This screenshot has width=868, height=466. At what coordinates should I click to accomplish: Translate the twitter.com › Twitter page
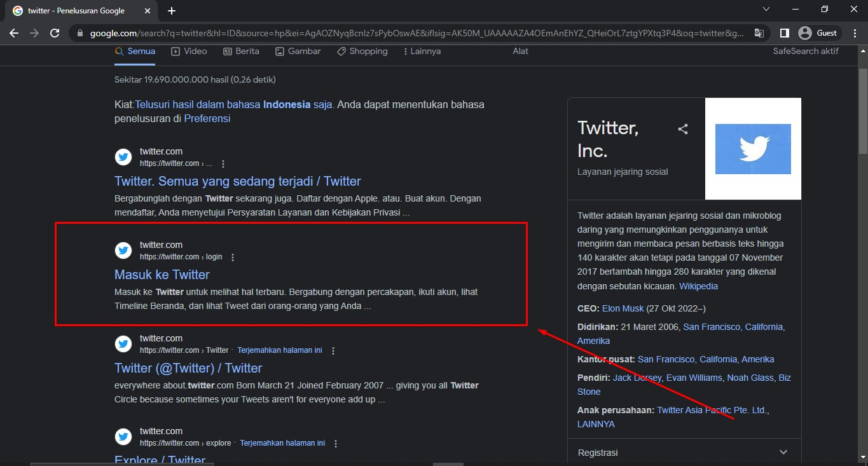click(280, 350)
